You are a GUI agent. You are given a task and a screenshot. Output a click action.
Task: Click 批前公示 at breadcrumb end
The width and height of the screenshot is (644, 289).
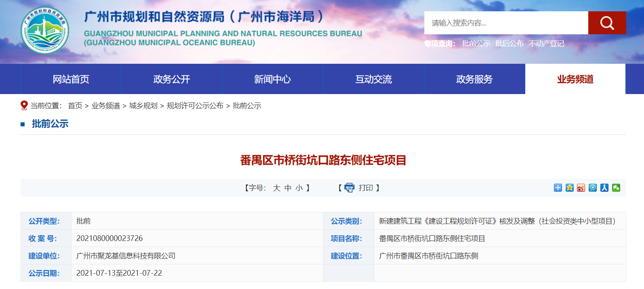tap(247, 106)
